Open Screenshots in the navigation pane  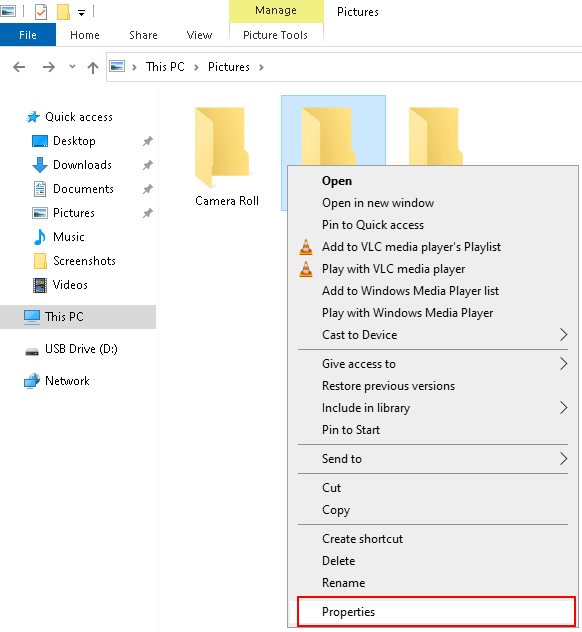click(75, 261)
